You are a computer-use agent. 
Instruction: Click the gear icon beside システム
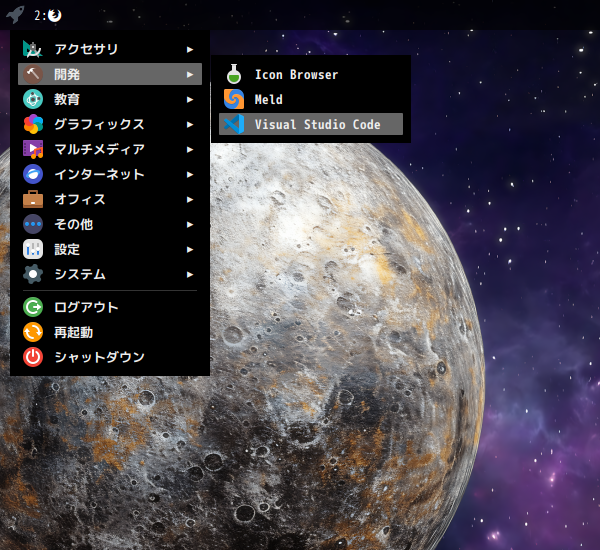33,274
